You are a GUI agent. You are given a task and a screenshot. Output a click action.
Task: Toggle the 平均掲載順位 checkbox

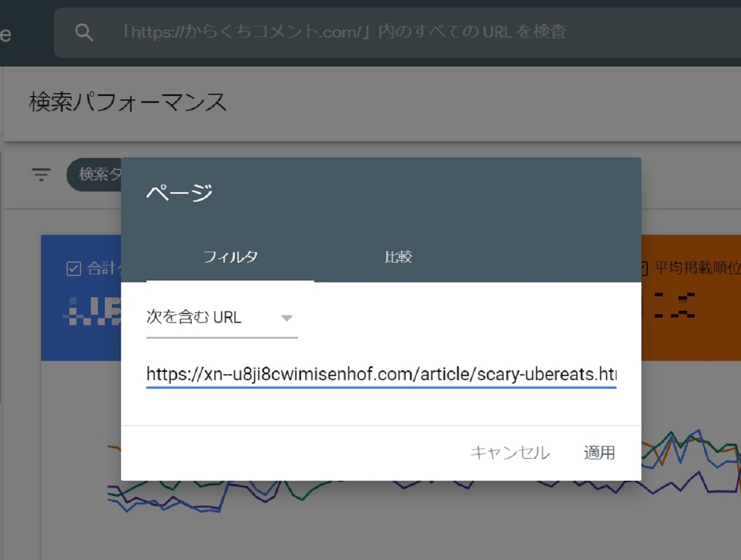644,268
